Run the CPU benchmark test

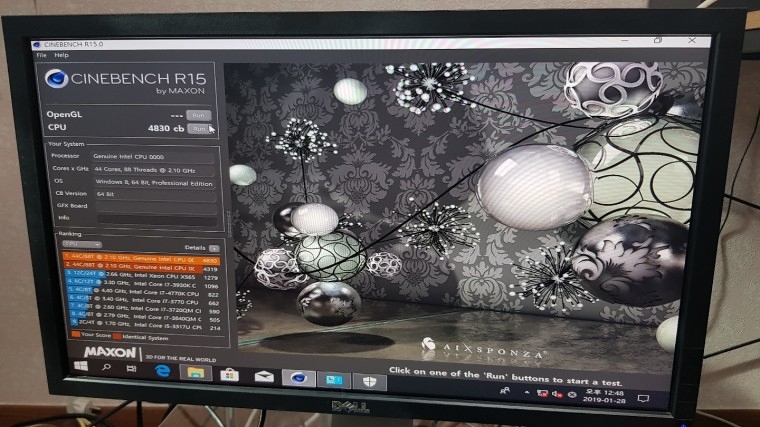point(199,129)
